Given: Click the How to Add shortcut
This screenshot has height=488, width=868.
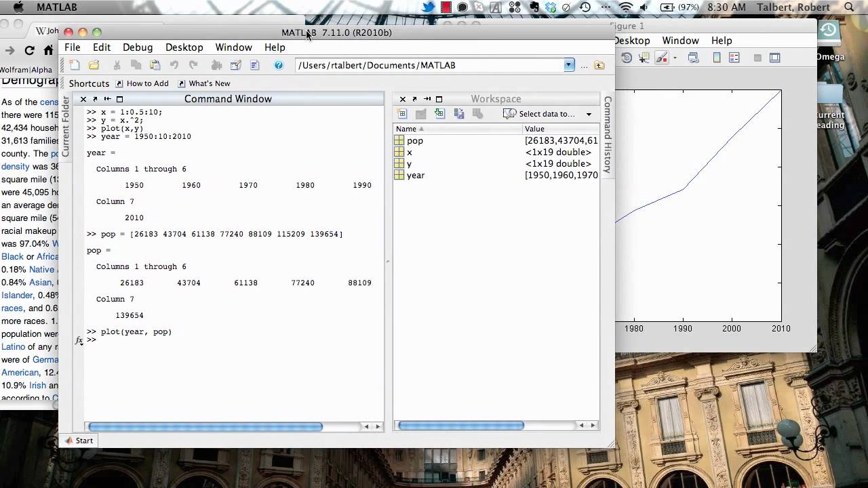Looking at the screenshot, I should [142, 83].
